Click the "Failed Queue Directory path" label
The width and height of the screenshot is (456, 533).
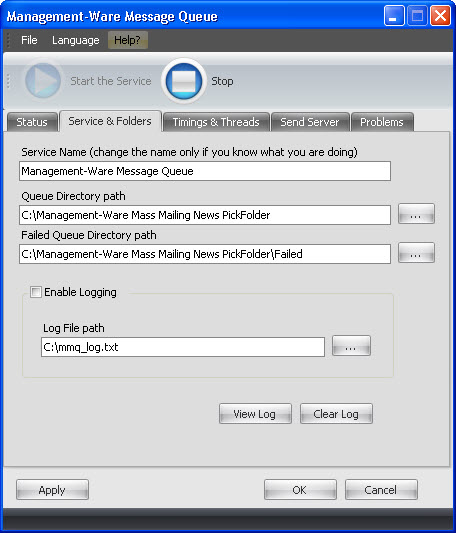(89, 235)
